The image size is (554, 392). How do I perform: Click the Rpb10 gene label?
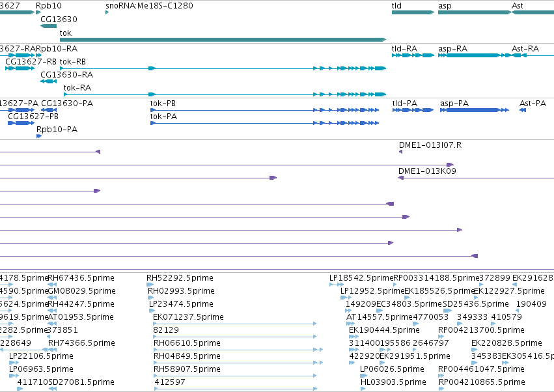tap(49, 6)
